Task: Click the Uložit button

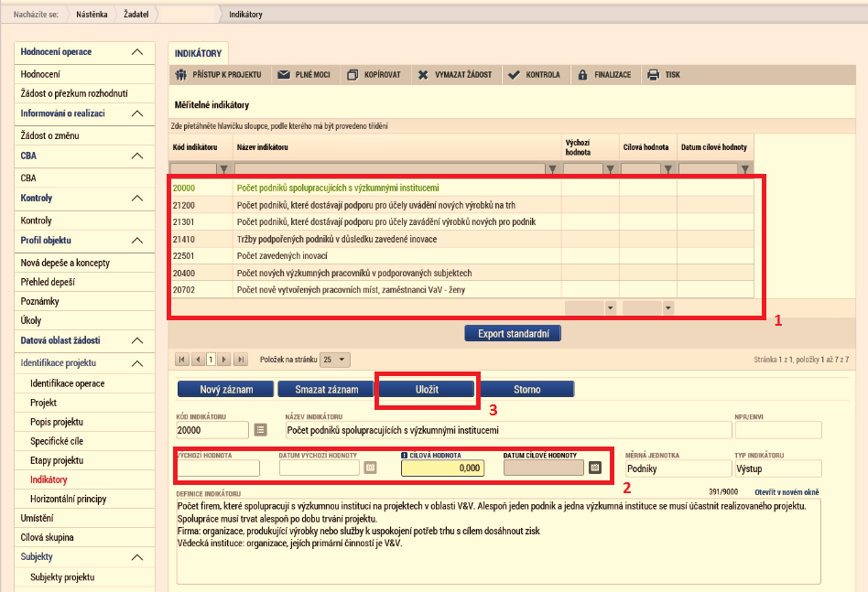Action: point(427,390)
